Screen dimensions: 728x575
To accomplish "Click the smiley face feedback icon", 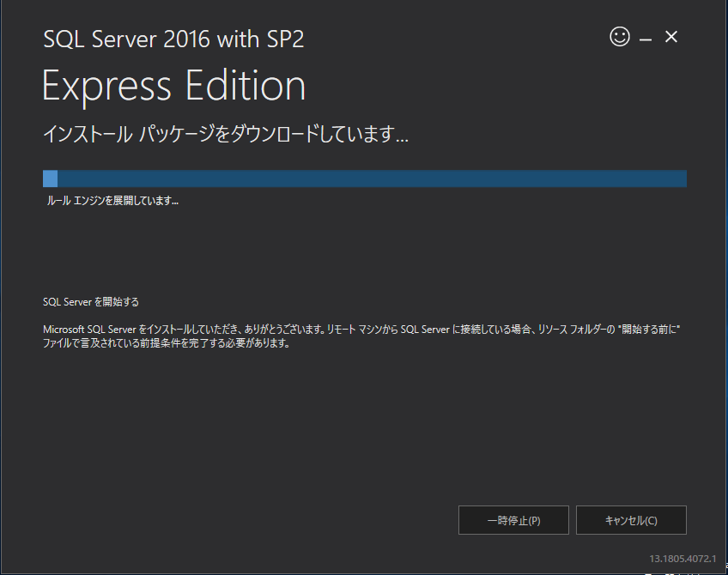I will 619,37.
